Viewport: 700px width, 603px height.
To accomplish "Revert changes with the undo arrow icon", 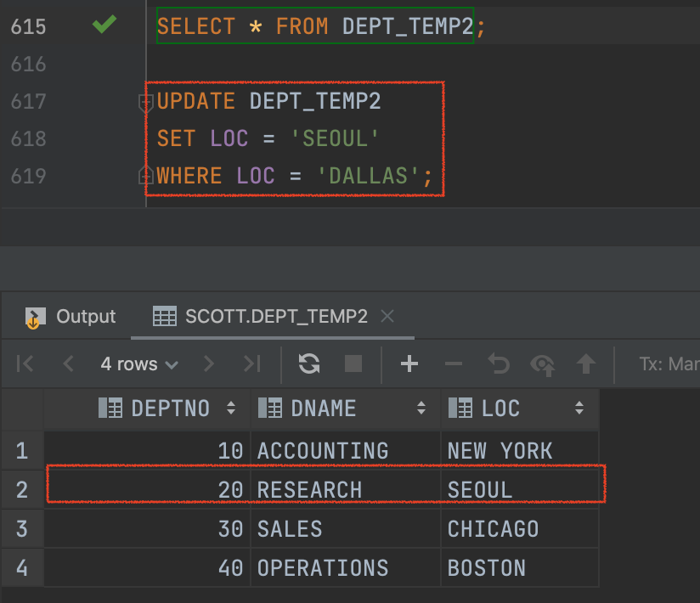I will click(499, 363).
